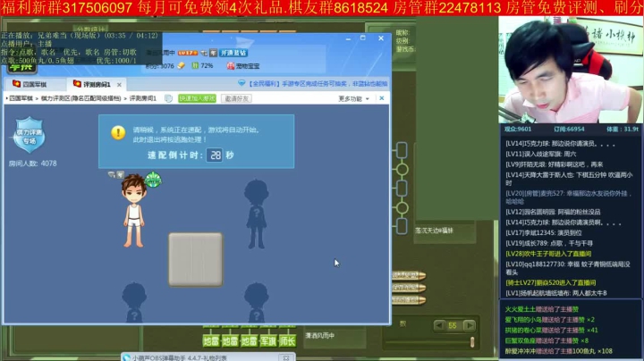Increase the value 55 with the right arrow
Image resolution: width=644 pixels, height=361 pixels.
coord(469,325)
